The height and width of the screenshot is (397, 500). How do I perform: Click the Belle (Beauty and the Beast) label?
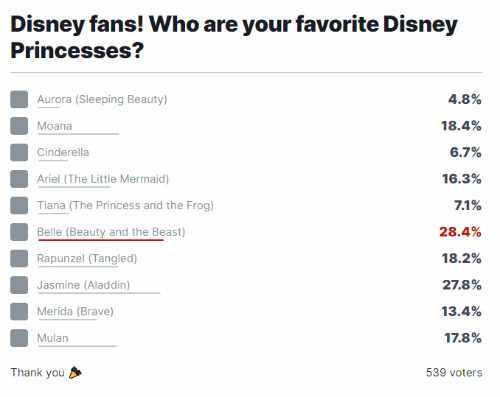tap(111, 232)
